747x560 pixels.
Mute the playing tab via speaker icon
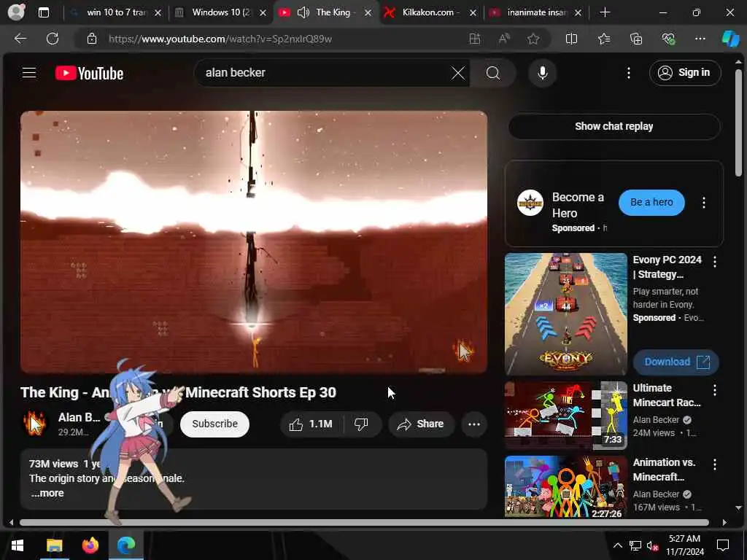(x=303, y=12)
